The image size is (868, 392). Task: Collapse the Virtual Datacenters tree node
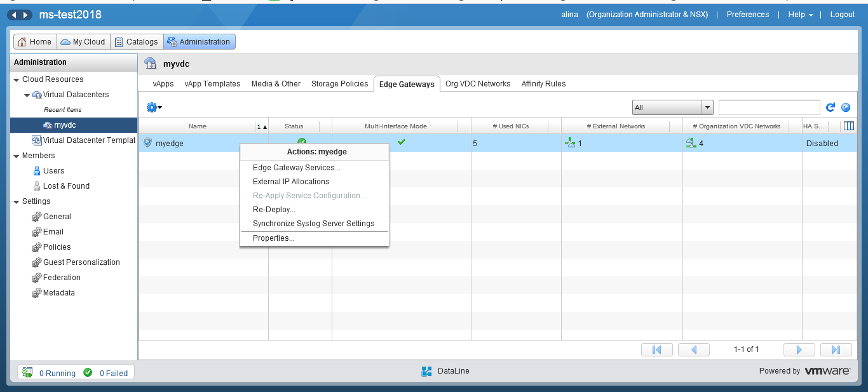pos(27,95)
